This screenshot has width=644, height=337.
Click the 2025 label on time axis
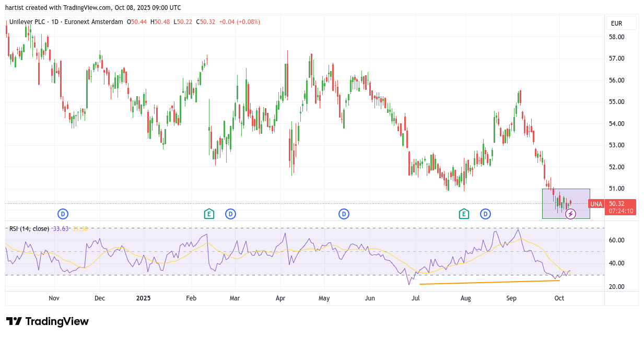143,298
